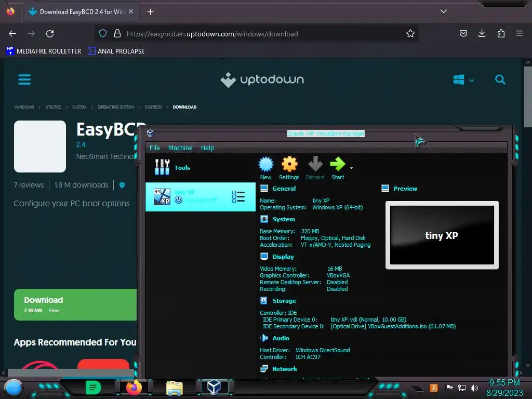Reload the page in Firefox
This screenshot has height=399, width=532.
click(50, 34)
